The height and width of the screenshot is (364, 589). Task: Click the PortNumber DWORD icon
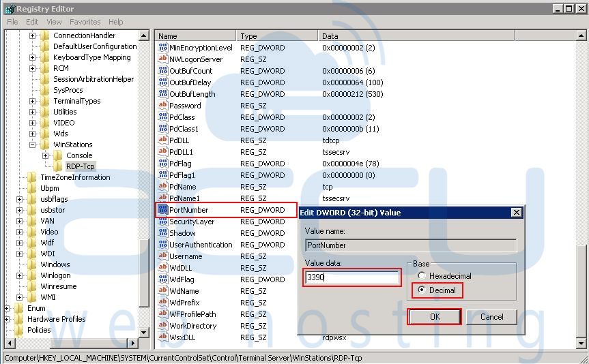click(162, 210)
